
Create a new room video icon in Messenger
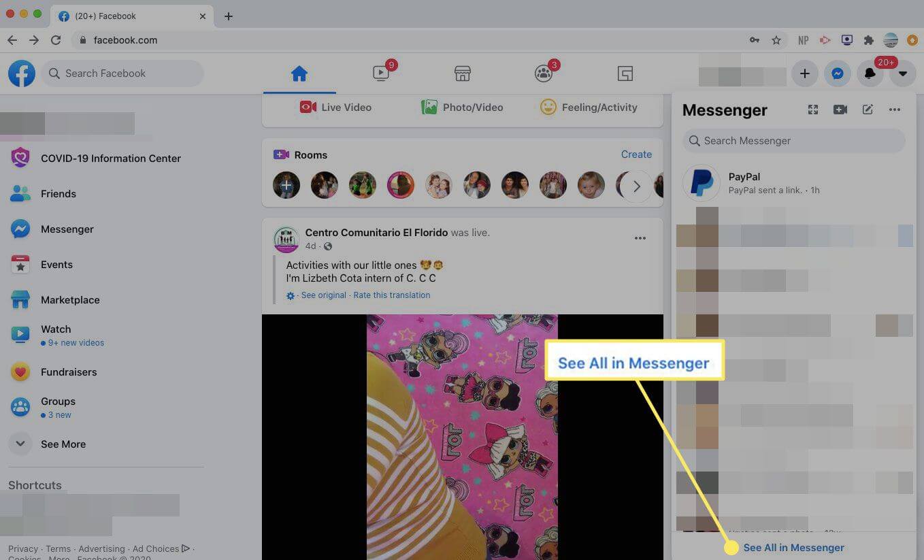click(x=840, y=110)
